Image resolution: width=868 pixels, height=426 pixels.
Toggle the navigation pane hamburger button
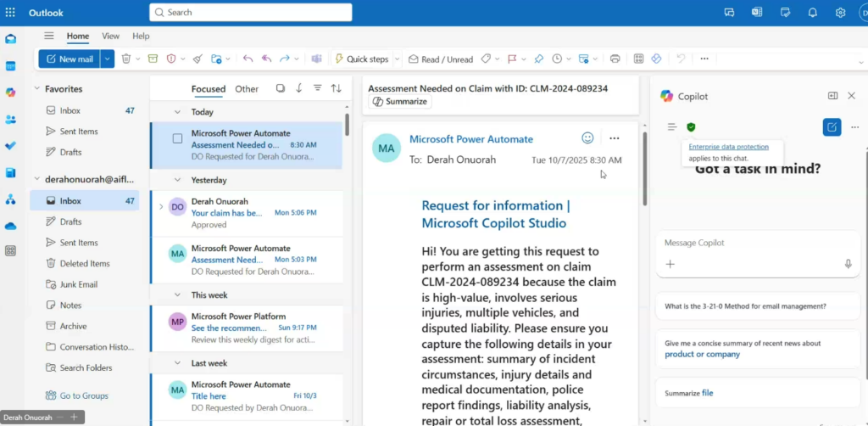pos(49,36)
